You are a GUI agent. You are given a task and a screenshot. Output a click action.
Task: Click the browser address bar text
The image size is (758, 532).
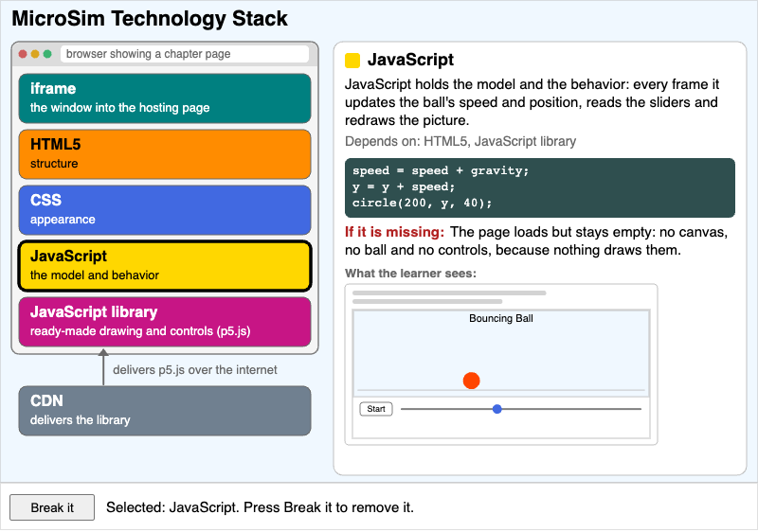point(148,54)
